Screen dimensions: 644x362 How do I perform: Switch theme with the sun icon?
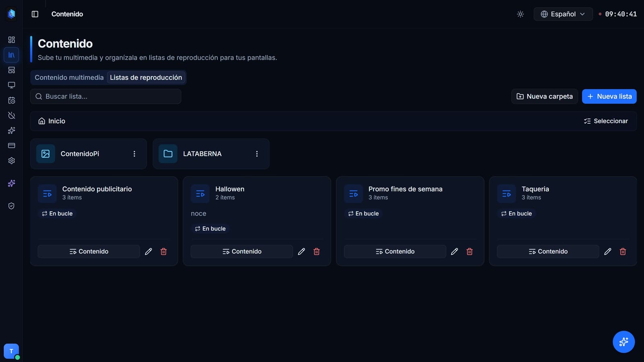point(520,14)
